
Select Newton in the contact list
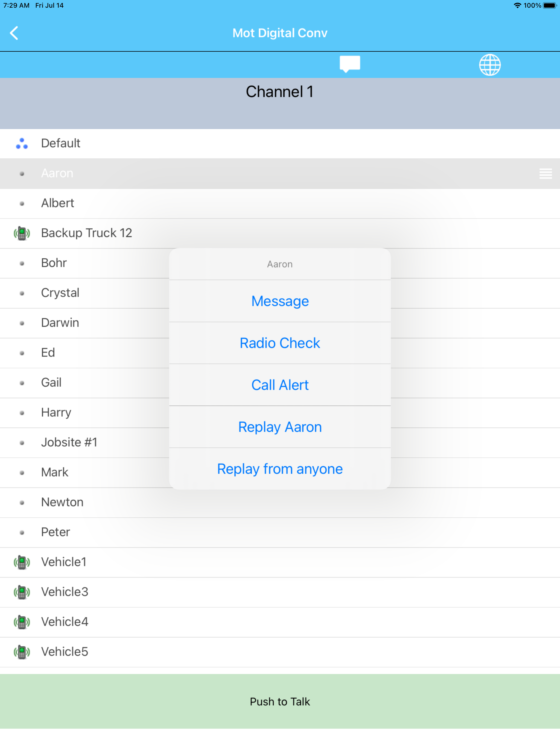(280, 503)
